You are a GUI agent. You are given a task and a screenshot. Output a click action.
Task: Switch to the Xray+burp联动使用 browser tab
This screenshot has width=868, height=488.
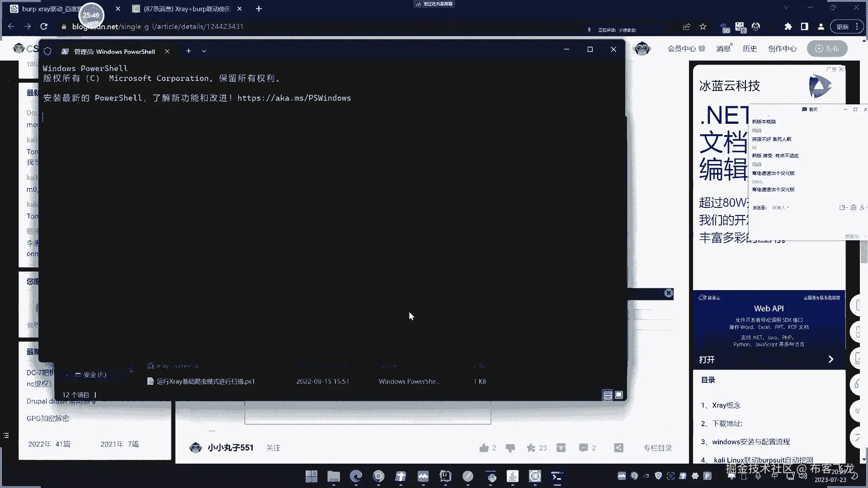(x=187, y=9)
